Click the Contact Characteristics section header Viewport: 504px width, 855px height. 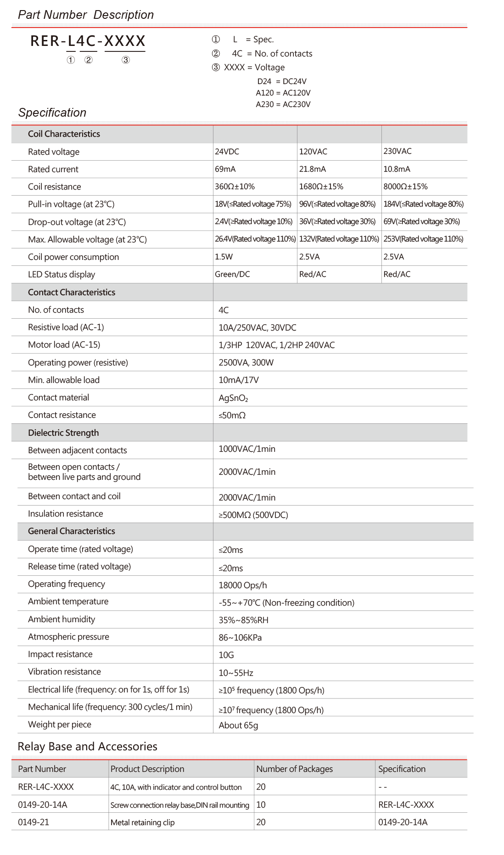(x=72, y=292)
